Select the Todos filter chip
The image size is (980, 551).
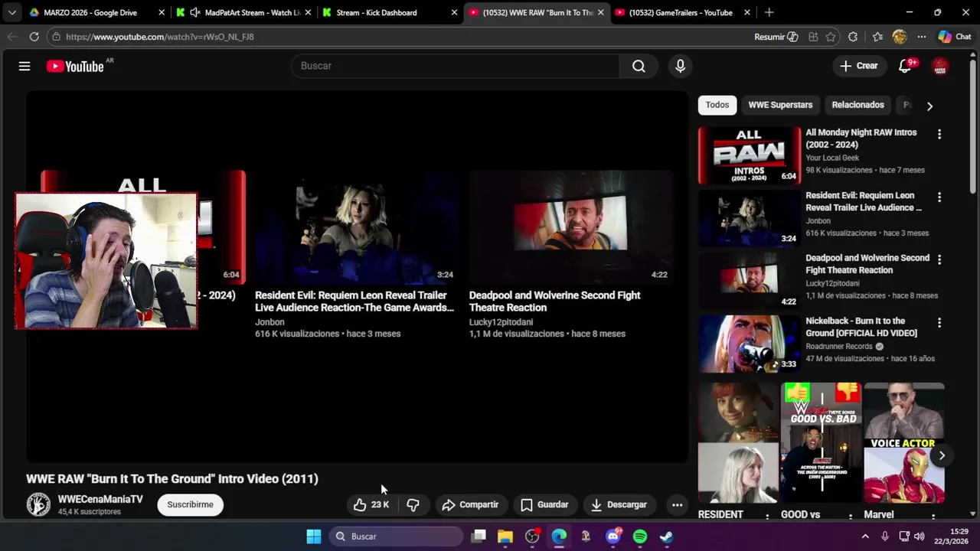[x=717, y=105]
